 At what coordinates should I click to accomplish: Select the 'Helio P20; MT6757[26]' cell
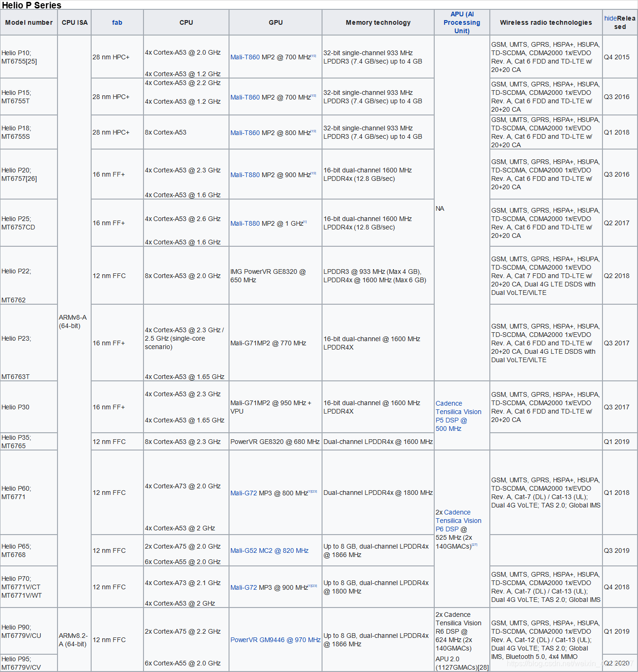tap(29, 174)
